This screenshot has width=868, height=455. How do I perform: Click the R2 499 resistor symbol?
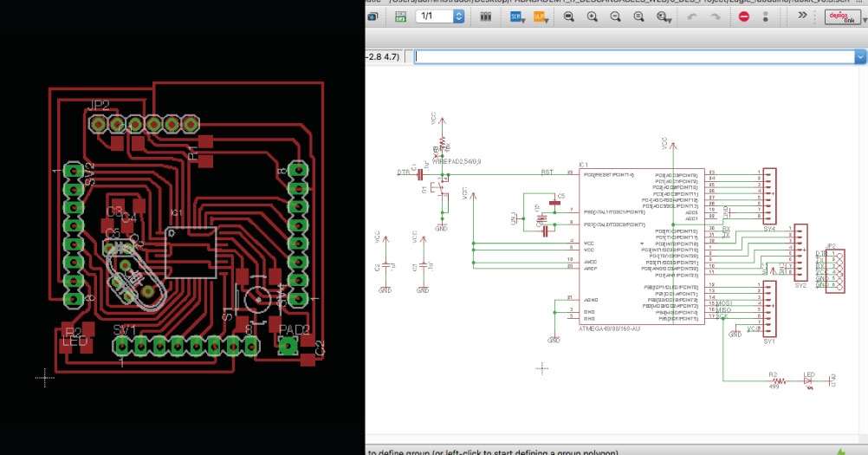click(x=779, y=380)
